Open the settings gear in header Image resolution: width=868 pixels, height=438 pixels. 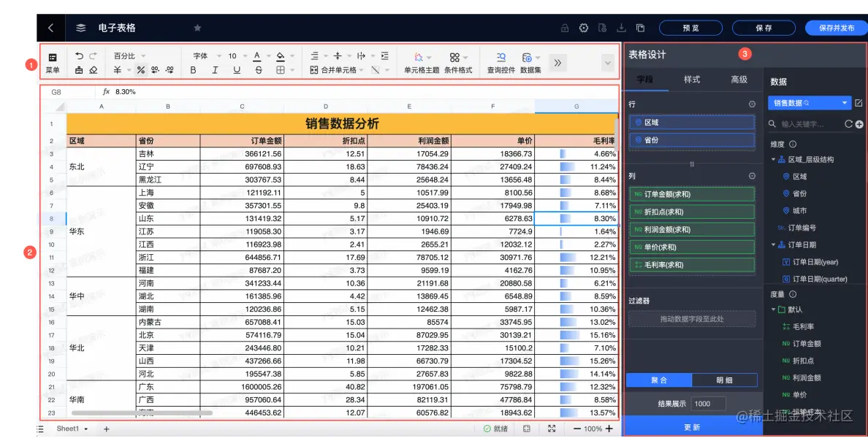(x=584, y=28)
